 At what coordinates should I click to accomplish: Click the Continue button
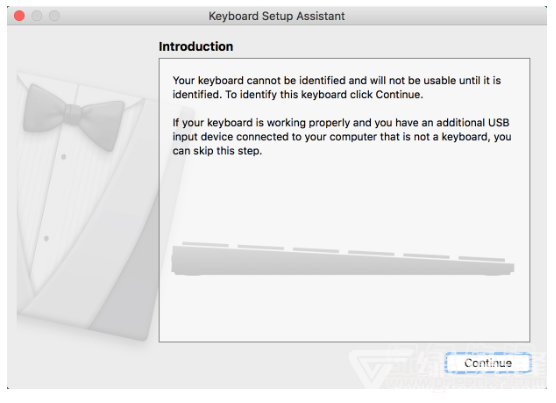(x=488, y=363)
